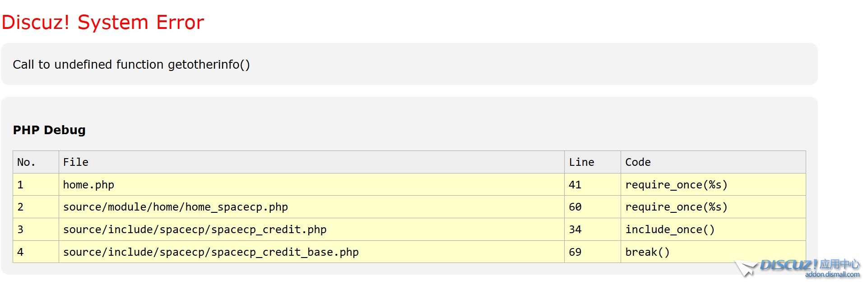This screenshot has height=286, width=868.
Task: Open the addon.dismall.com link
Action: [x=832, y=274]
